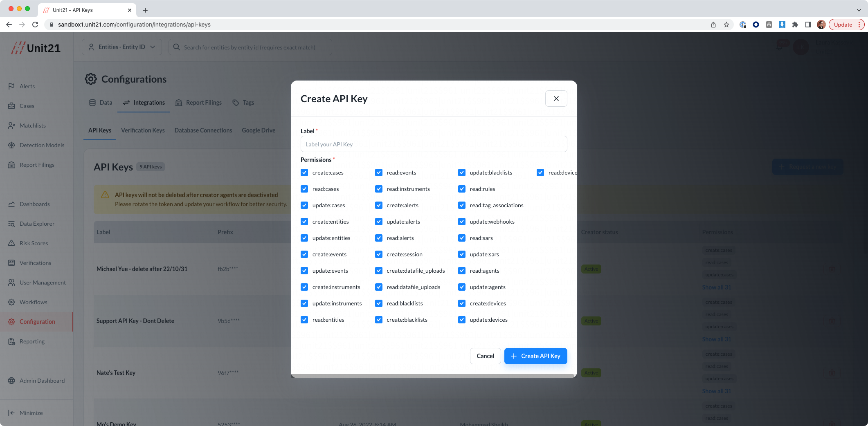This screenshot has height=426, width=868.
Task: Open Report Filings configuration tab
Action: click(198, 103)
